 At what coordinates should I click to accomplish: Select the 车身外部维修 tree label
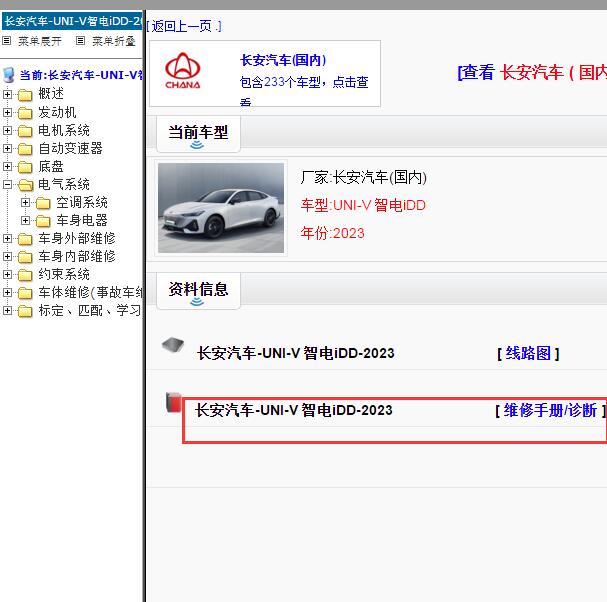point(77,238)
